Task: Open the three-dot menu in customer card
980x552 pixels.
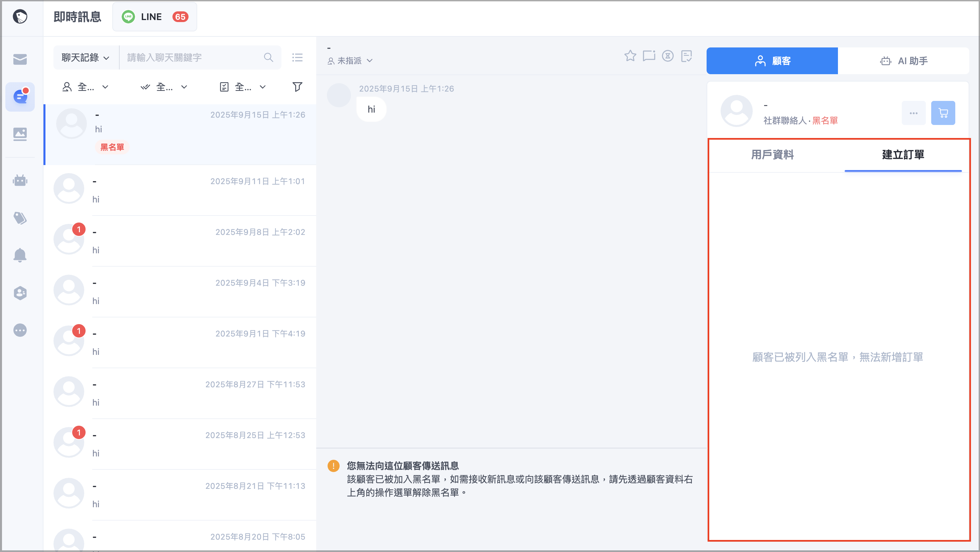Action: 913,113
